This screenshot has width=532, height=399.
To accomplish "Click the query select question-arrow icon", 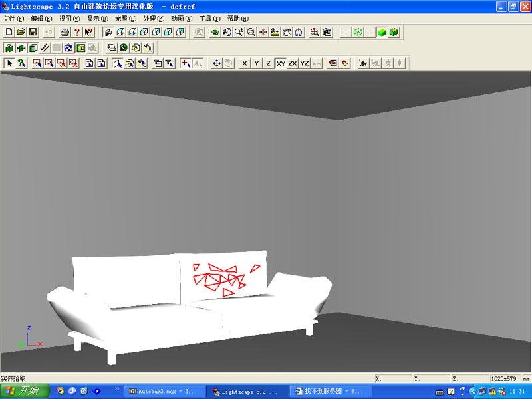I will click(22, 63).
